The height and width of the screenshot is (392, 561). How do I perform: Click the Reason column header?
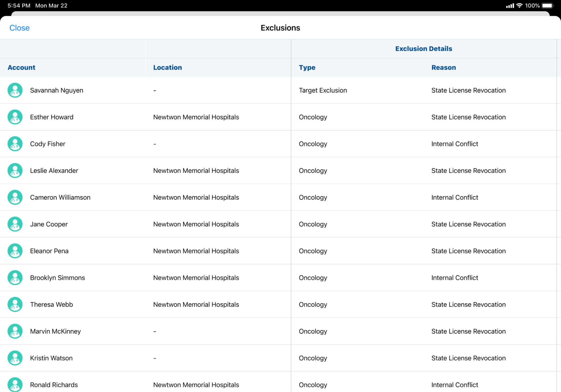443,67
